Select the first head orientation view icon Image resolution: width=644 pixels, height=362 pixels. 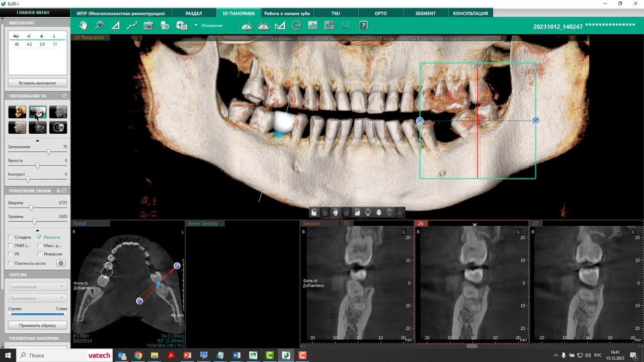point(314,213)
